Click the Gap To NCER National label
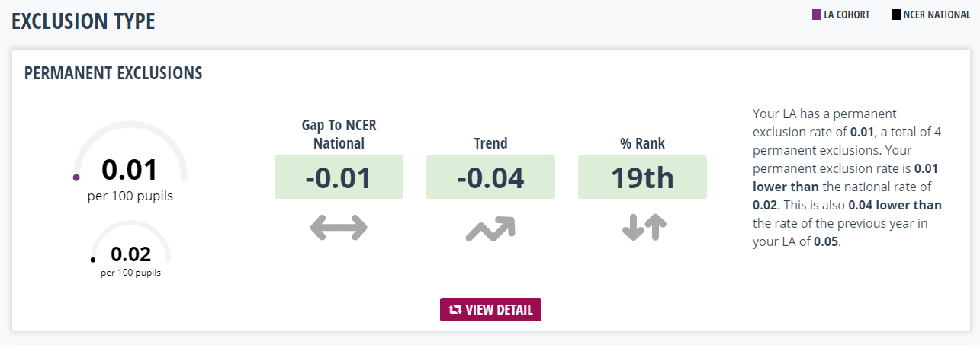This screenshot has width=980, height=345. pyautogui.click(x=339, y=134)
